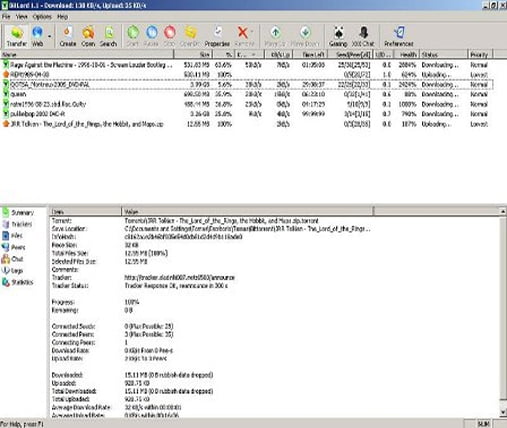Open the File menu
This screenshot has height=428, width=507.
(x=6, y=17)
